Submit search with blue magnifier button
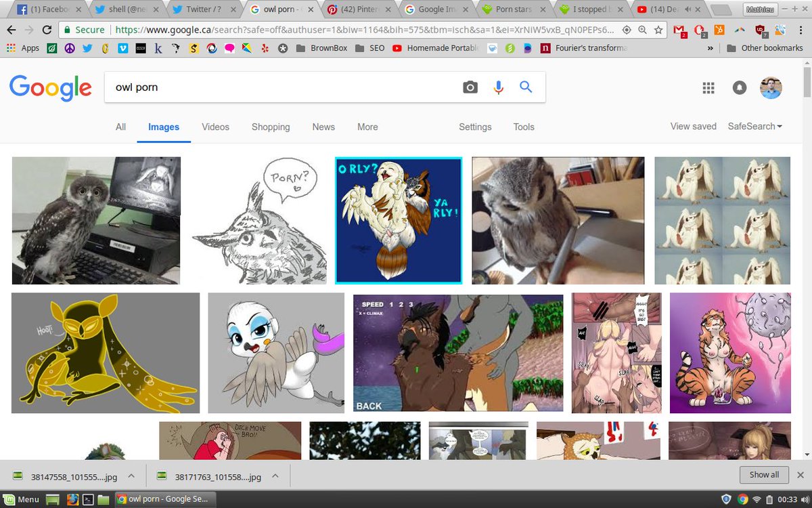812x508 pixels. click(x=526, y=87)
